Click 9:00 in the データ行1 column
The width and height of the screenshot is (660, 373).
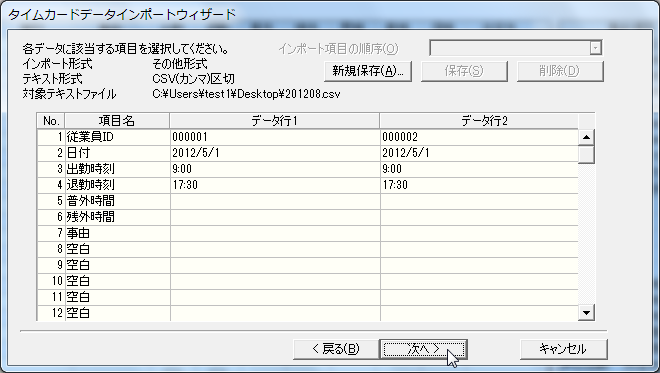point(182,169)
